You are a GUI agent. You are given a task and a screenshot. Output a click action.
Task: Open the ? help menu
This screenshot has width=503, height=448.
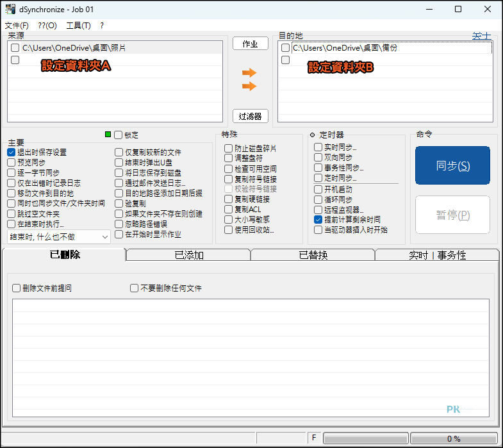(x=102, y=26)
